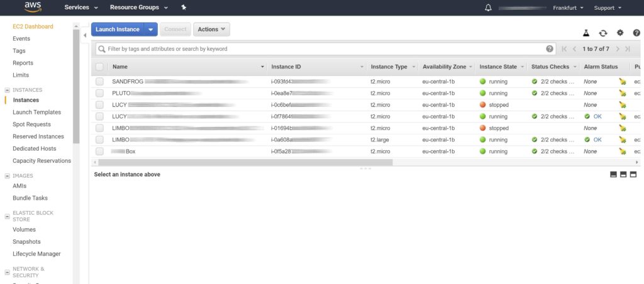Open the Support dropdown menu

[x=608, y=8]
